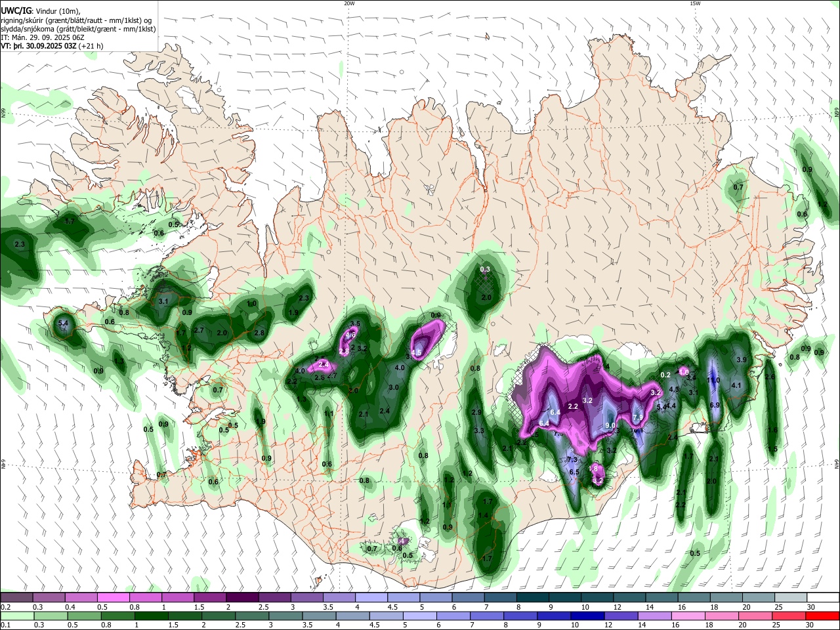This screenshot has width=840, height=630.
Task: Click the map precipitation value '7.3'
Action: click(572, 459)
